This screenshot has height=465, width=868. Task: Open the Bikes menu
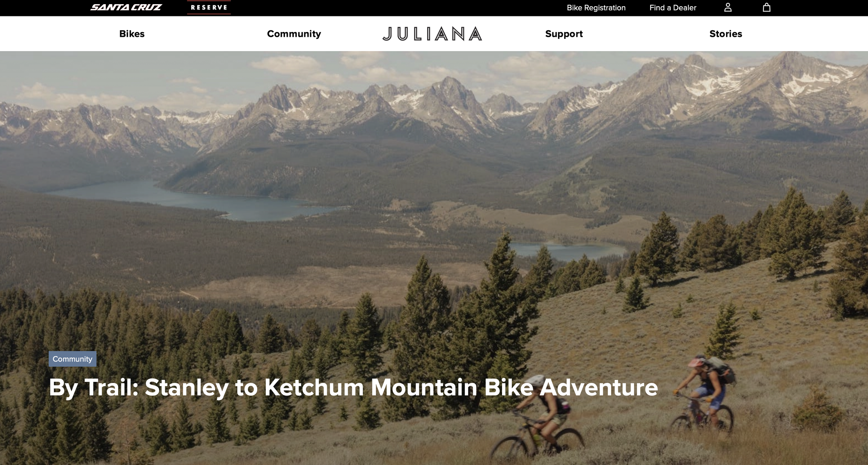132,34
